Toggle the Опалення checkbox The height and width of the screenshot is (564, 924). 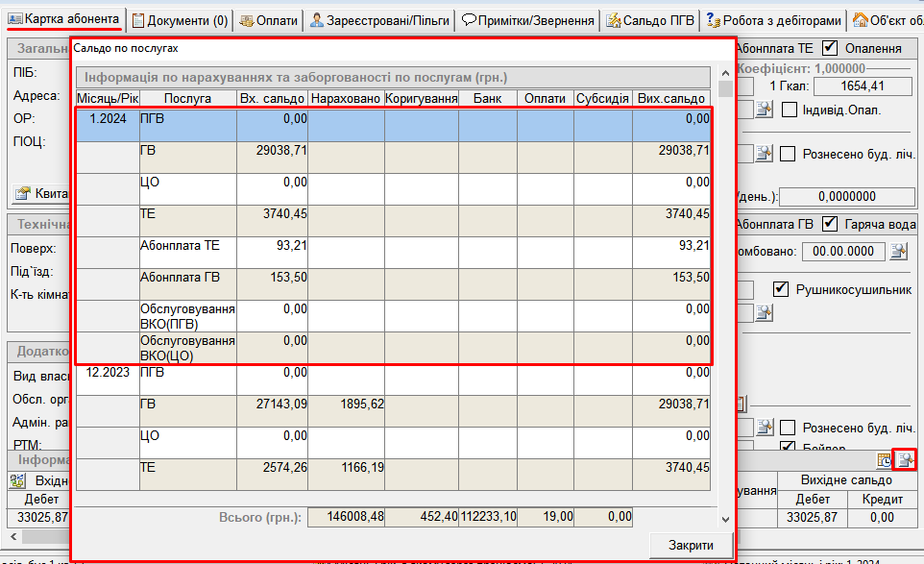(x=831, y=48)
